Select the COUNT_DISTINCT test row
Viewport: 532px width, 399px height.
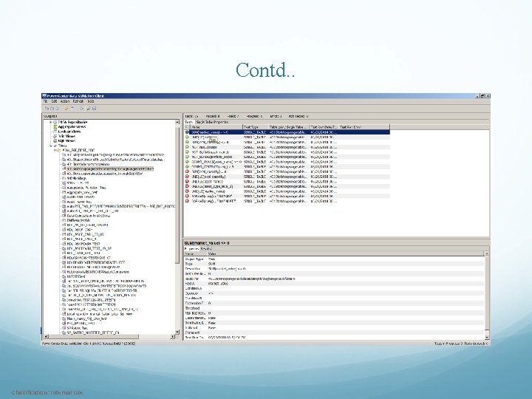click(287, 166)
